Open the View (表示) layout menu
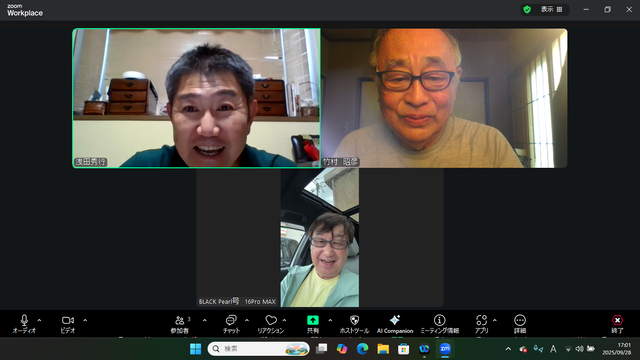 (551, 9)
